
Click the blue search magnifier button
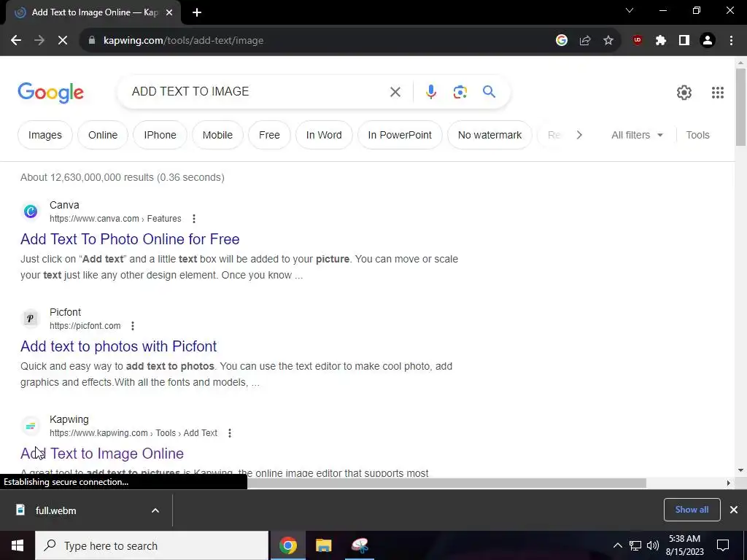coord(489,91)
